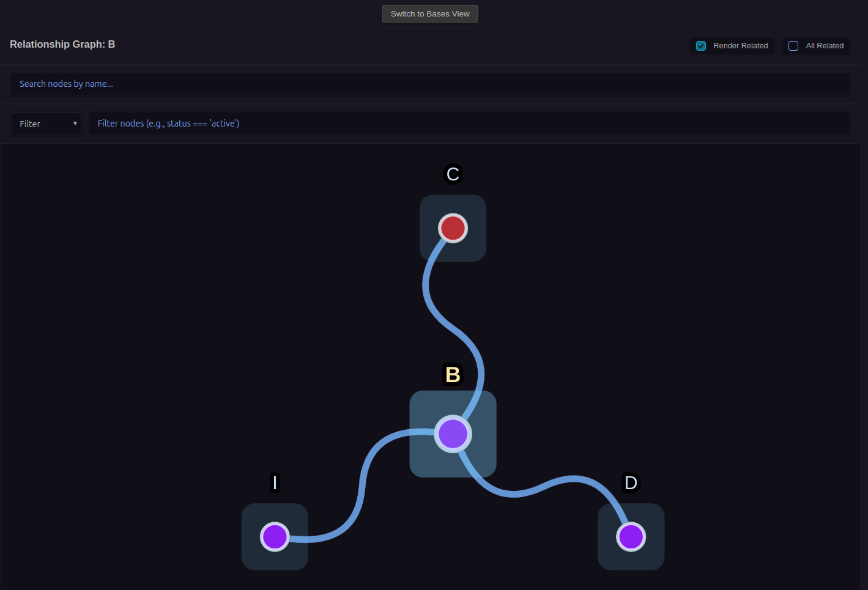Click the D text label above its node
The width and height of the screenshot is (868, 590).
point(631,483)
